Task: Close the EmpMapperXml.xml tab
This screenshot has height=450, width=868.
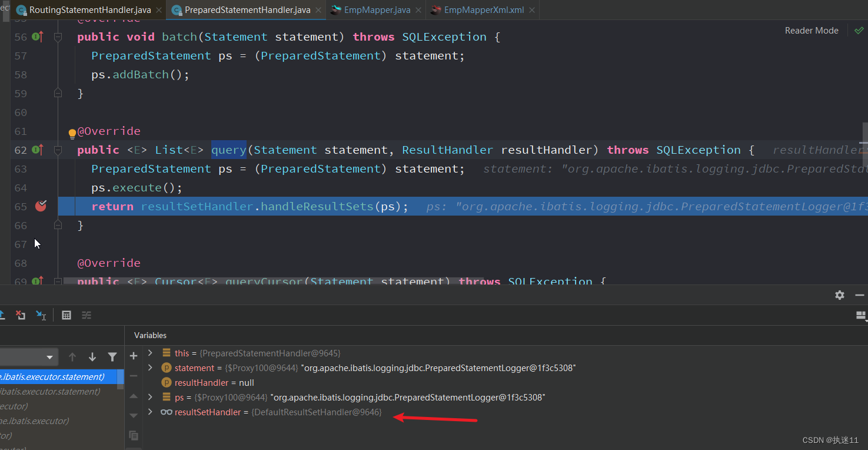Action: click(531, 10)
